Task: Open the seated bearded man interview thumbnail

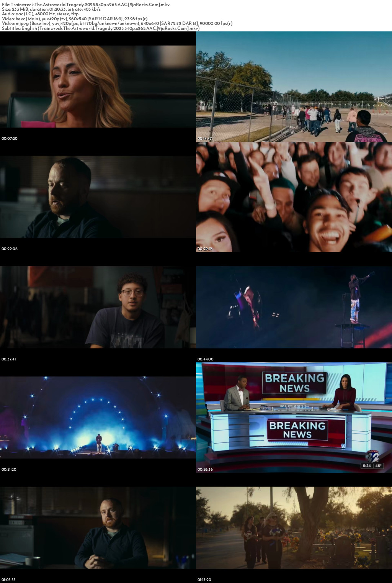Action: click(98, 528)
